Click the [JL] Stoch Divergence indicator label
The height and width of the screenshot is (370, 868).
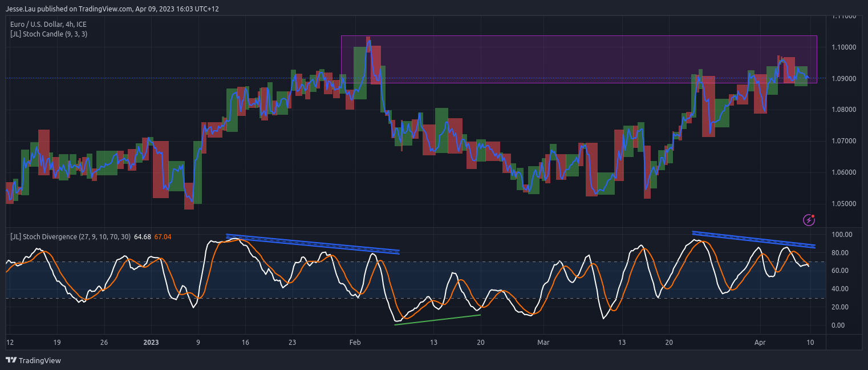pos(71,236)
